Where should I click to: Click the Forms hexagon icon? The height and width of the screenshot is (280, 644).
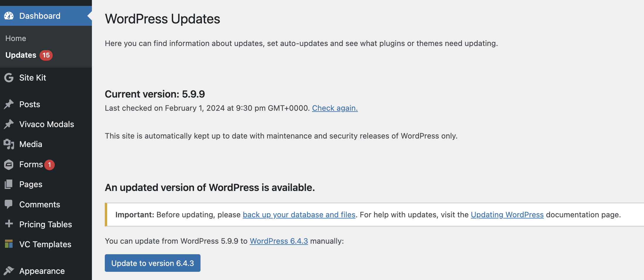pos(9,165)
